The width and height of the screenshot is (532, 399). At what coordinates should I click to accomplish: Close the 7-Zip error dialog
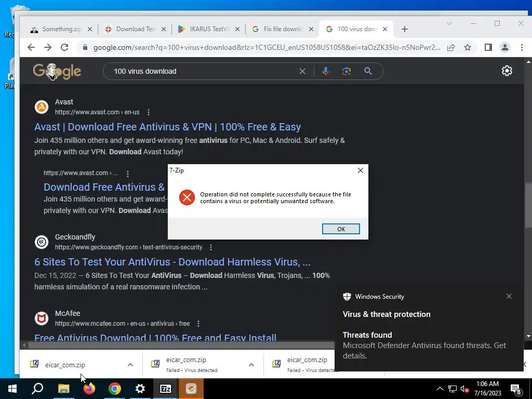point(361,170)
